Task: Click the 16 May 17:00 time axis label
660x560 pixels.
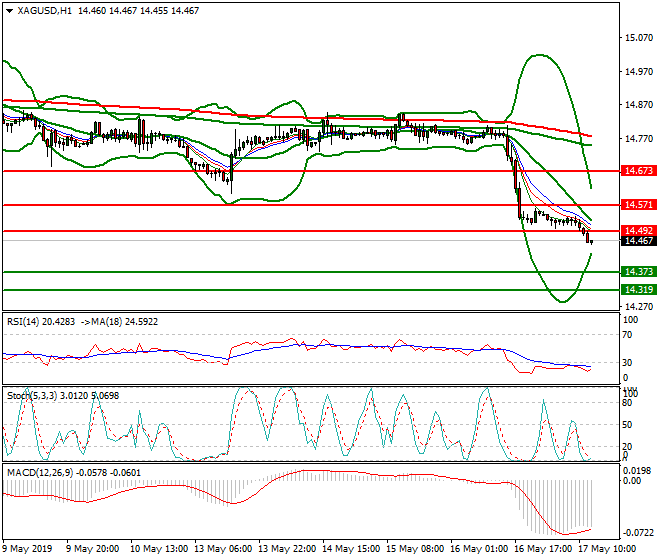Action: click(x=543, y=549)
